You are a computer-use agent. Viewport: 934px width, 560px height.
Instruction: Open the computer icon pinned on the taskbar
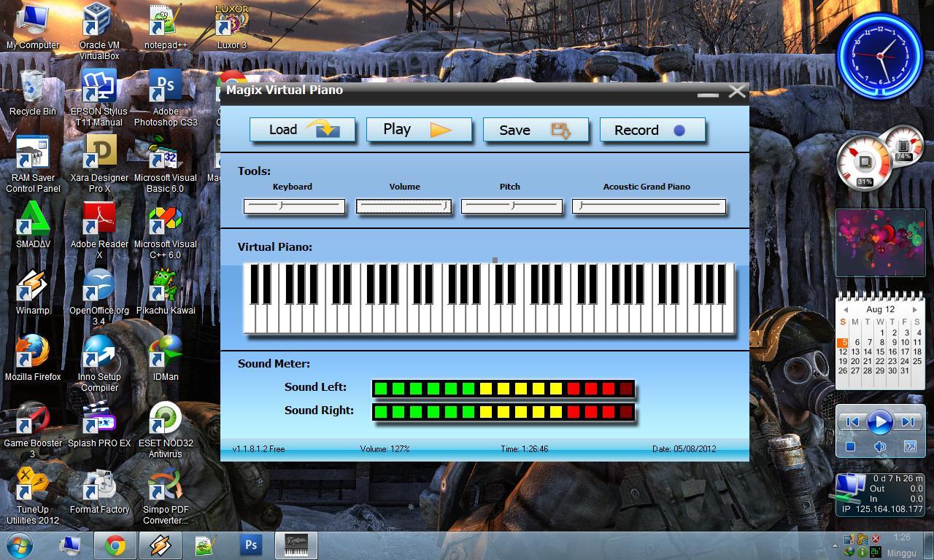71,545
